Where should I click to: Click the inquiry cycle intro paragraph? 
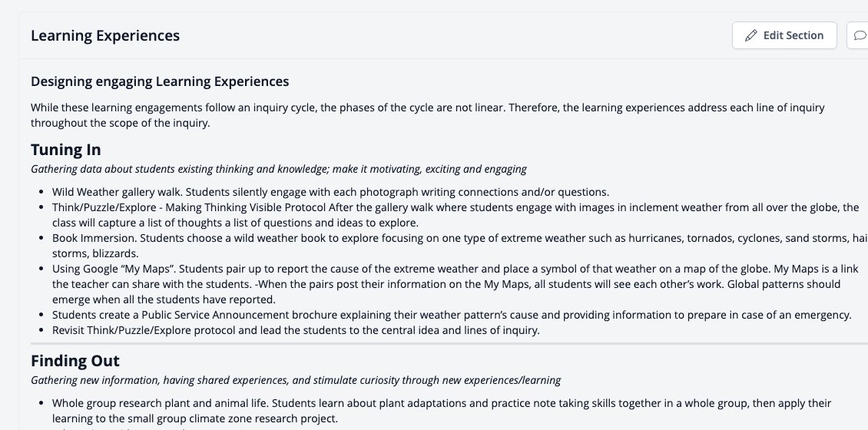[427, 115]
